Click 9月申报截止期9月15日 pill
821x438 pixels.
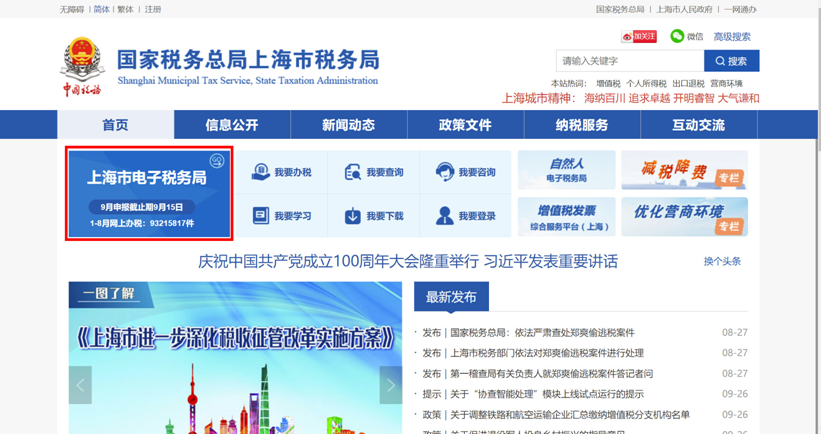[142, 207]
